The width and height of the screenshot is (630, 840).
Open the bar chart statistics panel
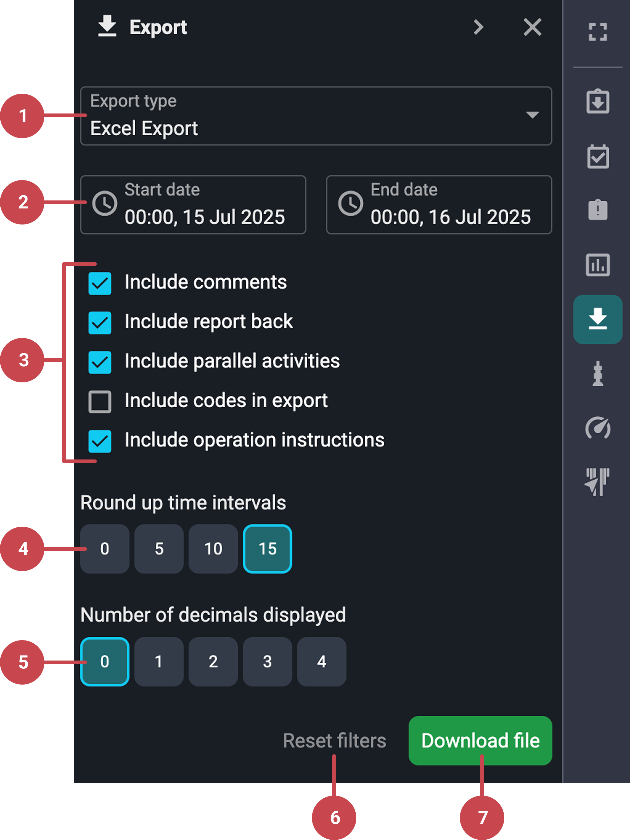coord(598,265)
